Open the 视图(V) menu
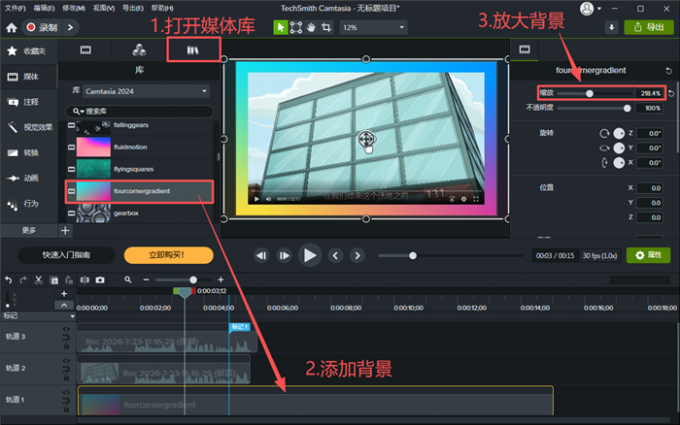The image size is (680, 425). (x=104, y=8)
